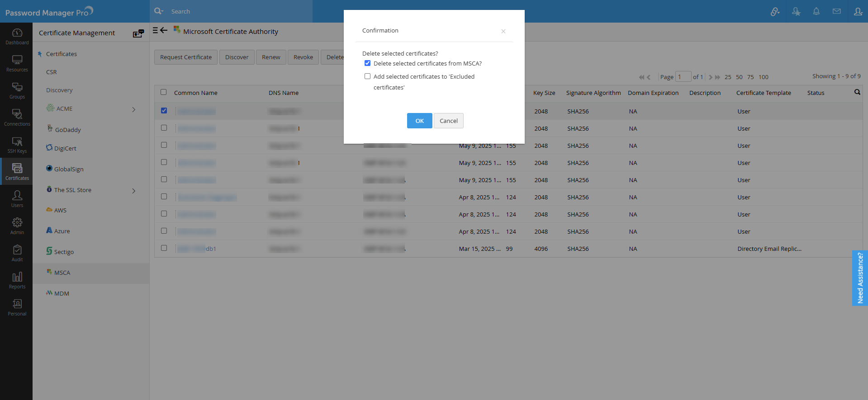
Task: Click the notifications bell icon
Action: click(x=816, y=11)
